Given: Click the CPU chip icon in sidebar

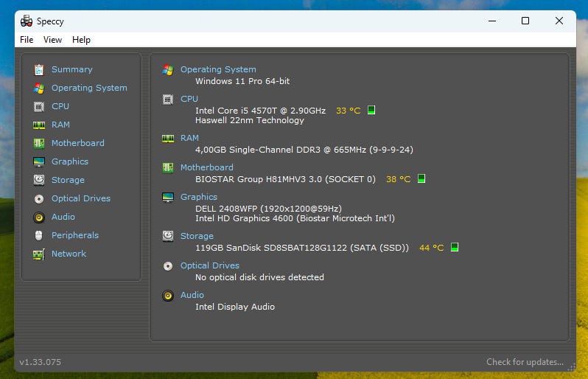Looking at the screenshot, I should (39, 107).
